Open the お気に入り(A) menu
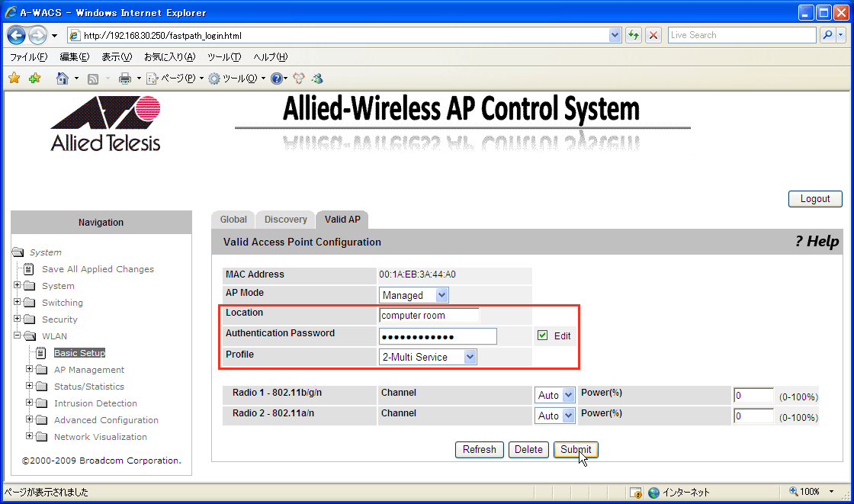854x504 pixels. [169, 56]
